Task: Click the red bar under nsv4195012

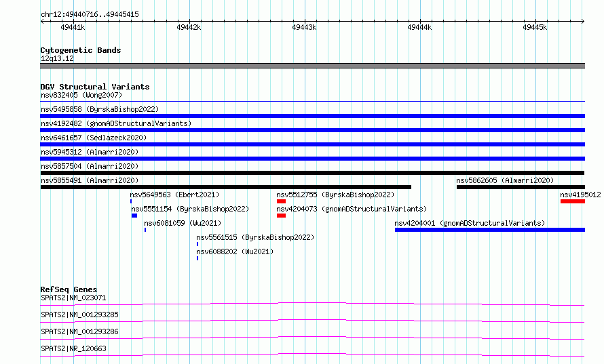Action: (573, 201)
